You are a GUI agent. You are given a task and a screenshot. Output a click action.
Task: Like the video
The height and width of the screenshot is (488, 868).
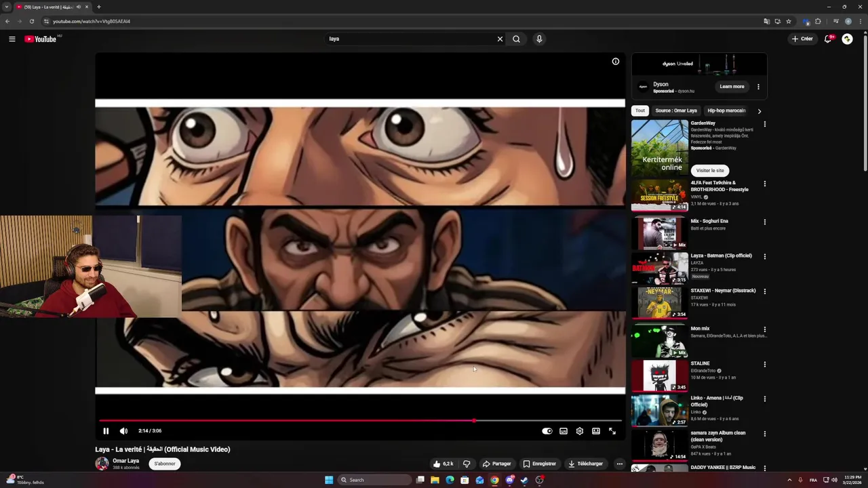443,464
